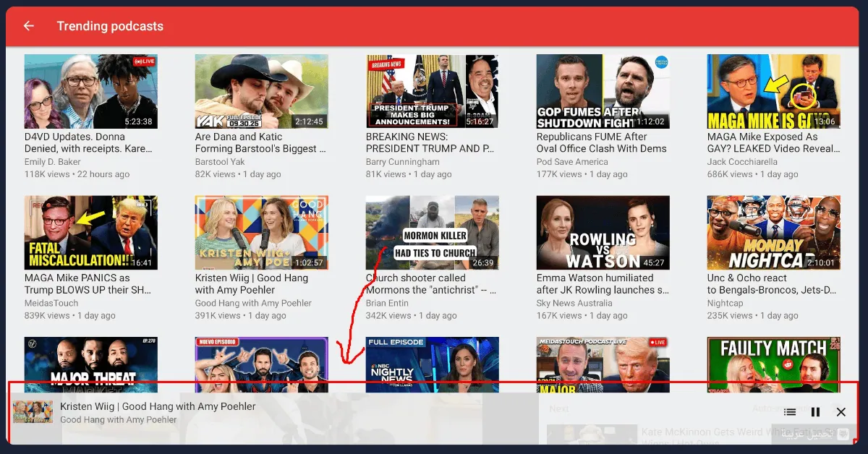
Task: Click "118K views • 22 hours ago" text
Action: click(x=77, y=174)
